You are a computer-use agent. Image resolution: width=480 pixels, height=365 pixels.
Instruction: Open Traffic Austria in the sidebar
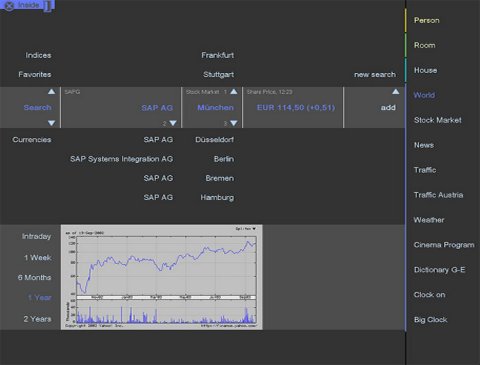click(x=438, y=195)
